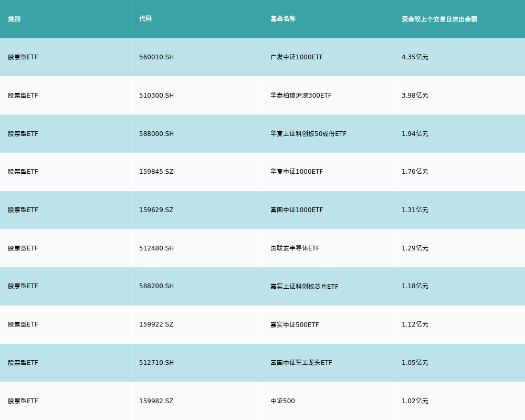
Task: Click outflow amount 1.29亿元
Action: [x=415, y=248]
